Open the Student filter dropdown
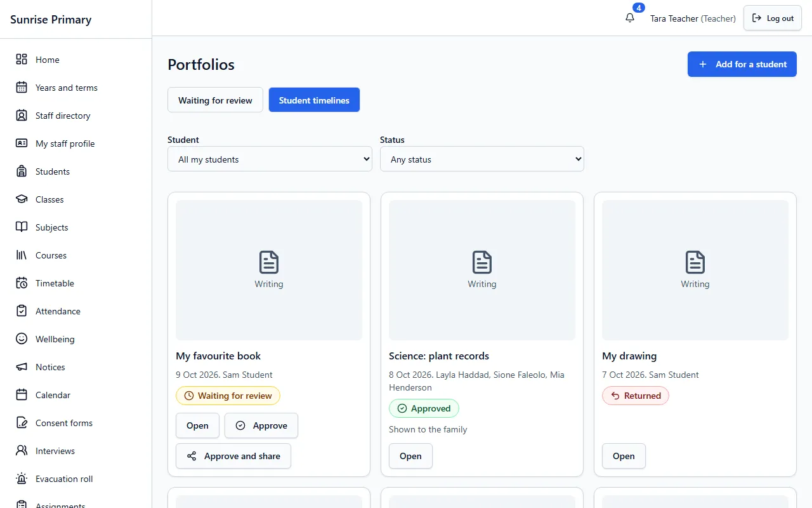Image resolution: width=812 pixels, height=508 pixels. pos(270,159)
